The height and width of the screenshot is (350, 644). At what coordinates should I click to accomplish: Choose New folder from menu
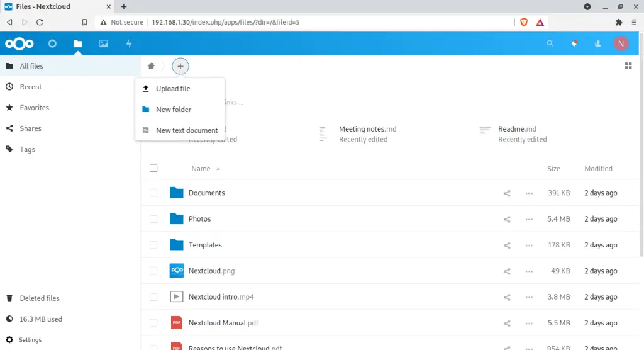[x=180, y=110]
